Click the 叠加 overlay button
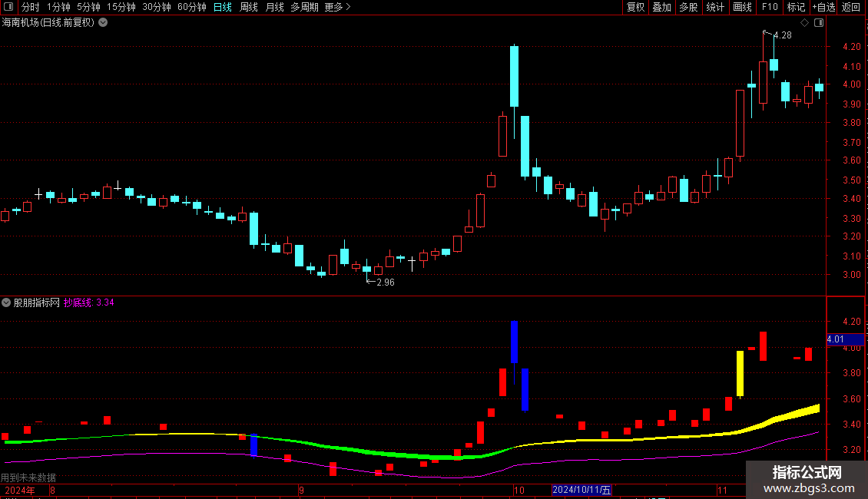The image size is (868, 499). tap(661, 7)
